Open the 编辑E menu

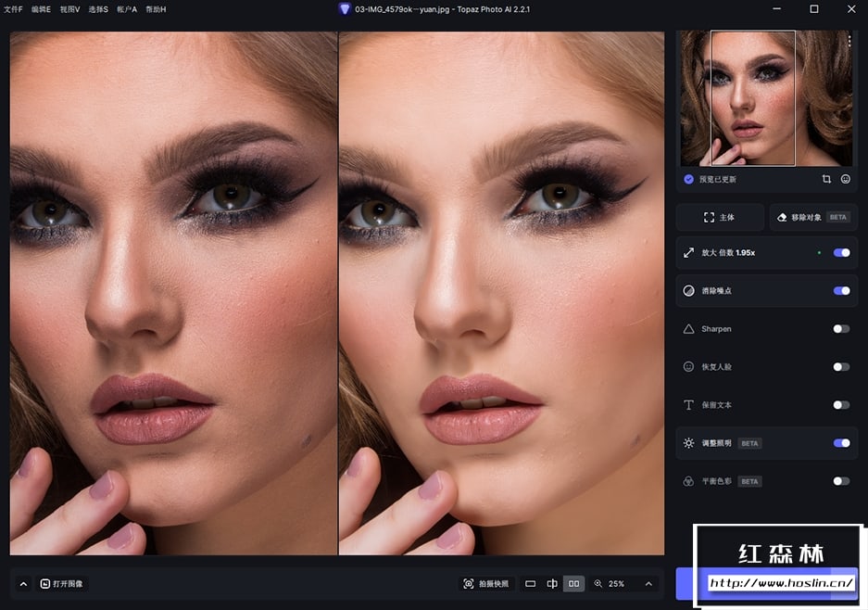[x=41, y=9]
